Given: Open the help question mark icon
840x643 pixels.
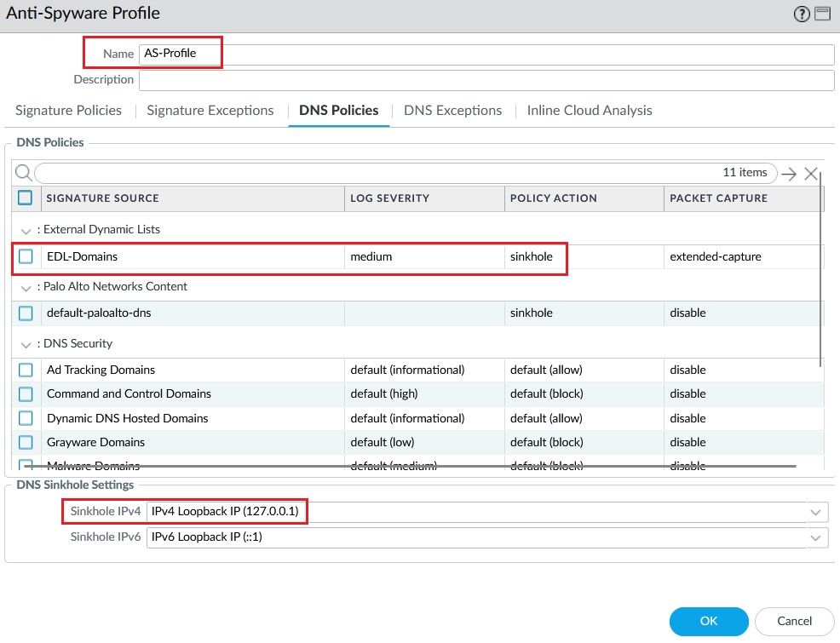Looking at the screenshot, I should click(x=802, y=14).
